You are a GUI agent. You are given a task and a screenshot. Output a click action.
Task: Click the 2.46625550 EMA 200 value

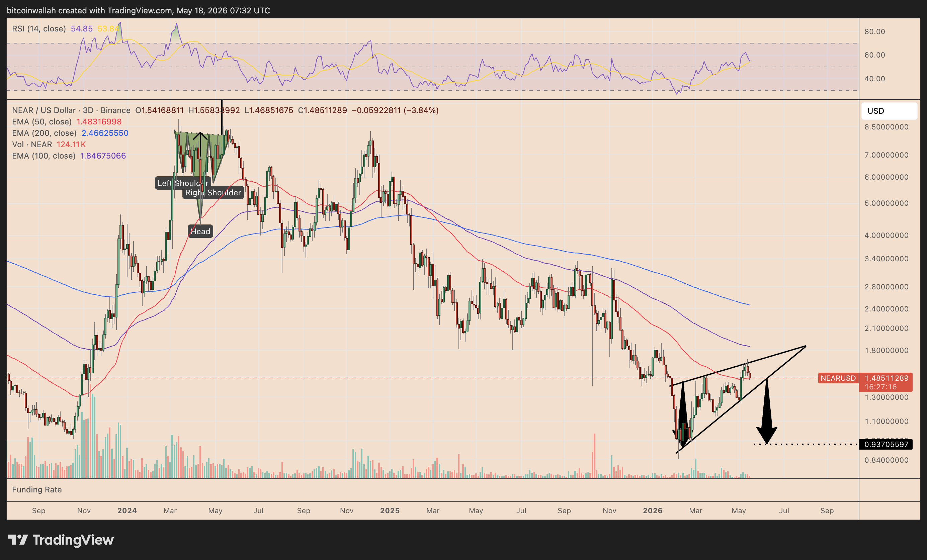(105, 133)
